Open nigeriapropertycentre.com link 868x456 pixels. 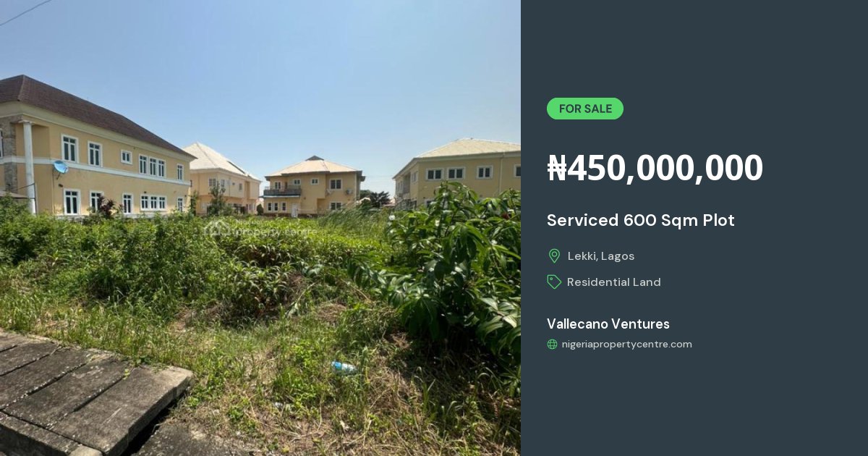626,345
